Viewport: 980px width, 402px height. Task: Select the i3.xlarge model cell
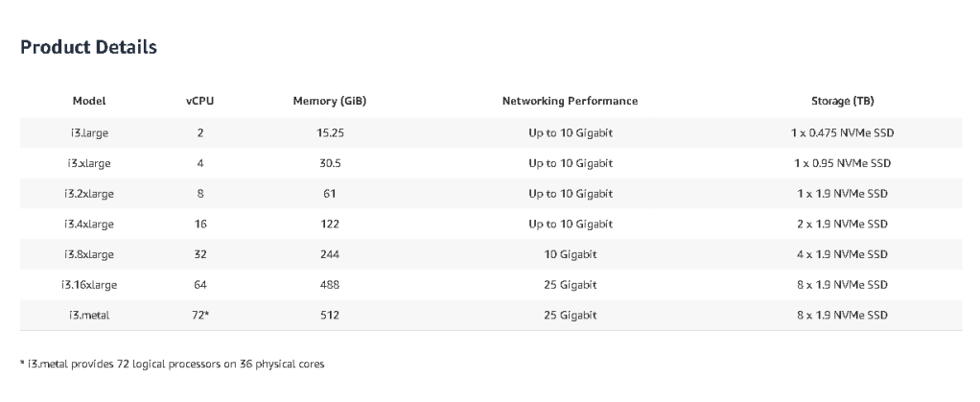[89, 163]
